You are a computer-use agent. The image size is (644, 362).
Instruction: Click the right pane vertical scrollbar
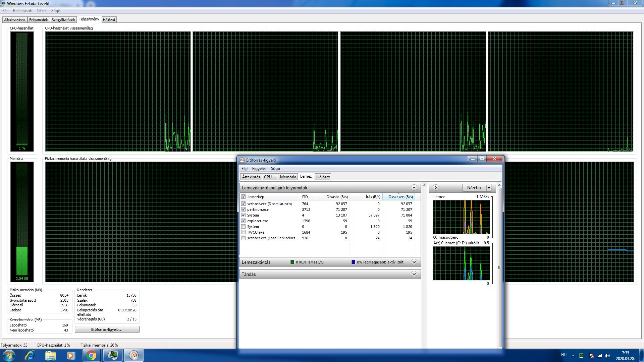[x=499, y=267]
